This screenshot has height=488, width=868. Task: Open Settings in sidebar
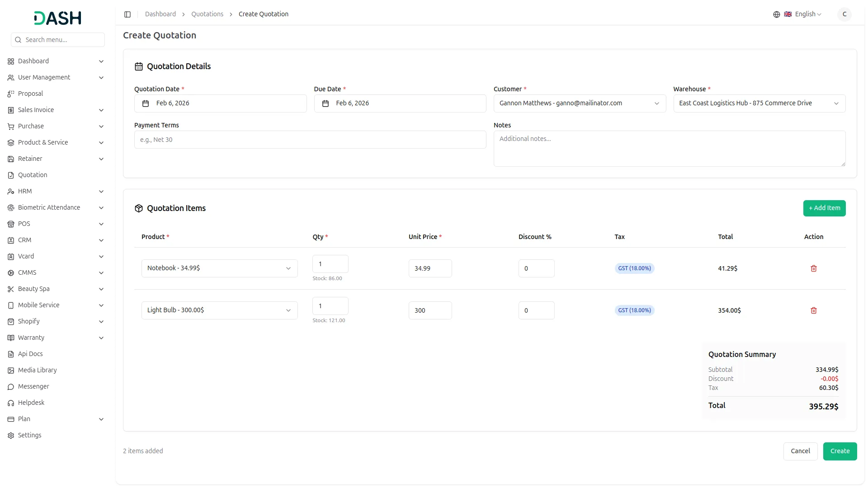coord(29,435)
